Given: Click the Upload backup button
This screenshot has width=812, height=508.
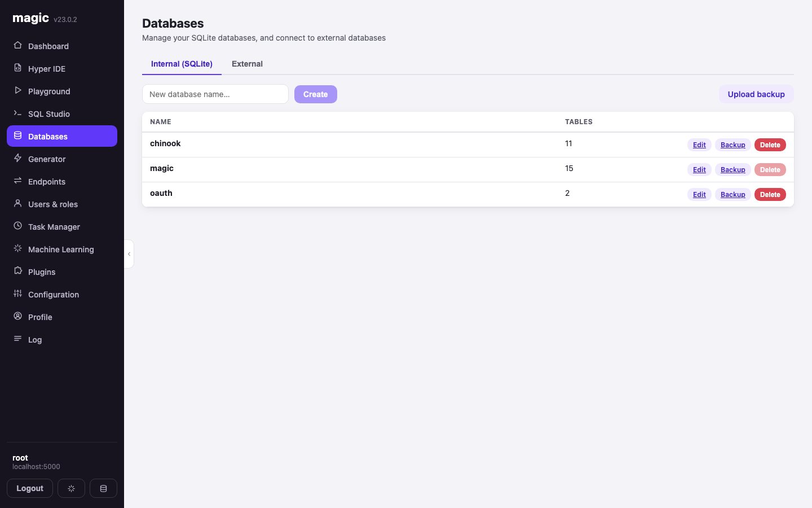Looking at the screenshot, I should (756, 94).
